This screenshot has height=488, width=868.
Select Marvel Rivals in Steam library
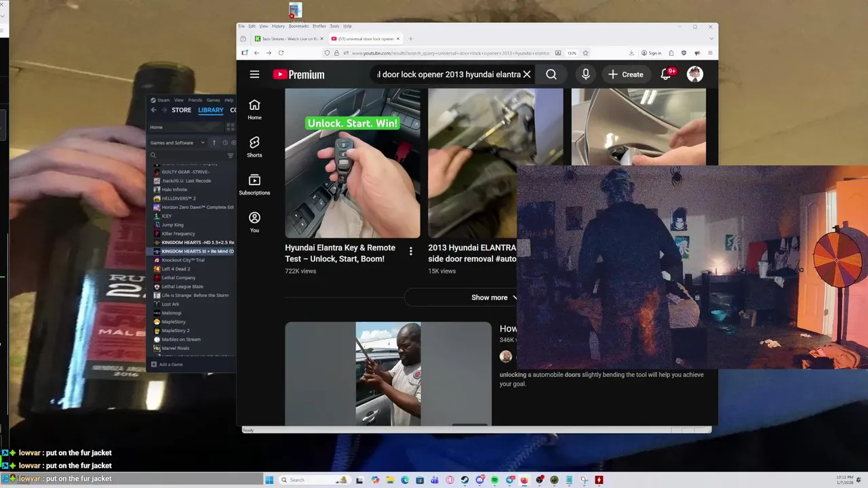pos(176,348)
